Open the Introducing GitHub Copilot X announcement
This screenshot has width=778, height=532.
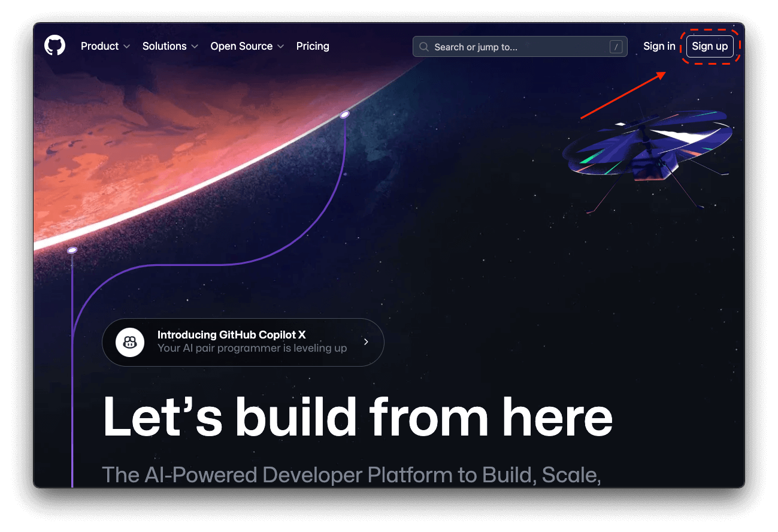tap(243, 342)
